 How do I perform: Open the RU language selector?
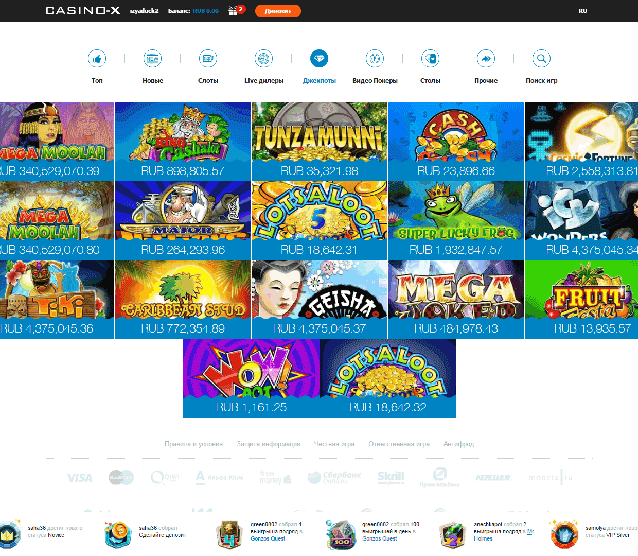click(x=583, y=10)
